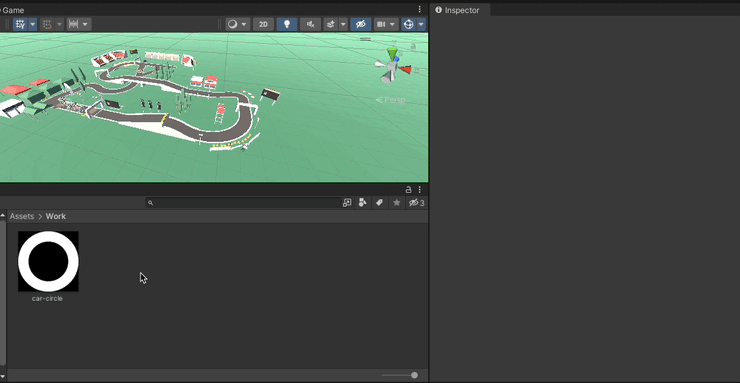Switch to the Inspector tab
The image size is (740, 383).
click(461, 10)
